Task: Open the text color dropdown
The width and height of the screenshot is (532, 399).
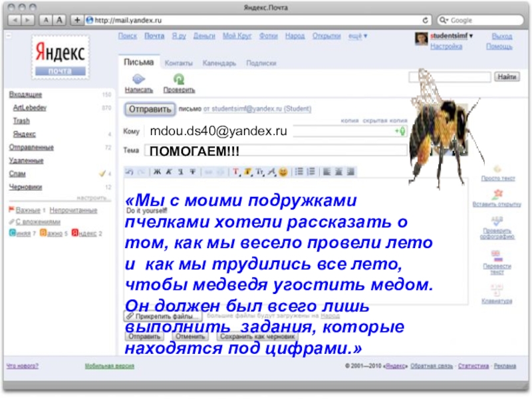Action: tap(237, 172)
